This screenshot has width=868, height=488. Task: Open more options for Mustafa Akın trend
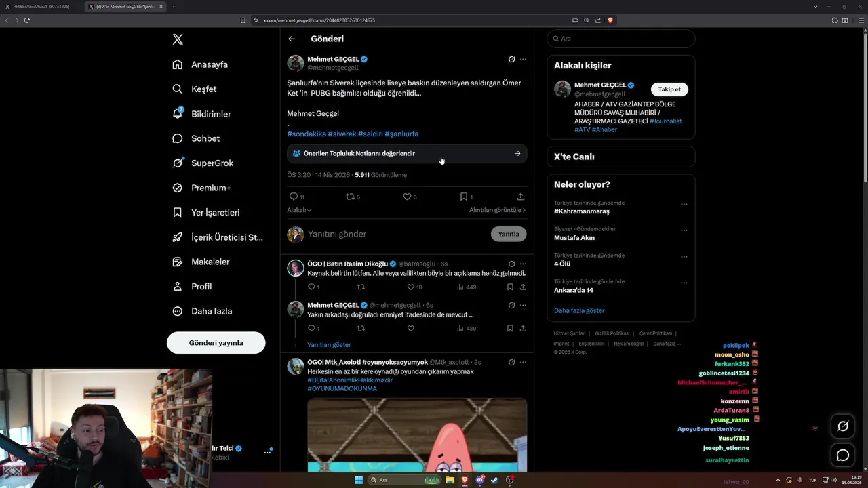point(684,230)
